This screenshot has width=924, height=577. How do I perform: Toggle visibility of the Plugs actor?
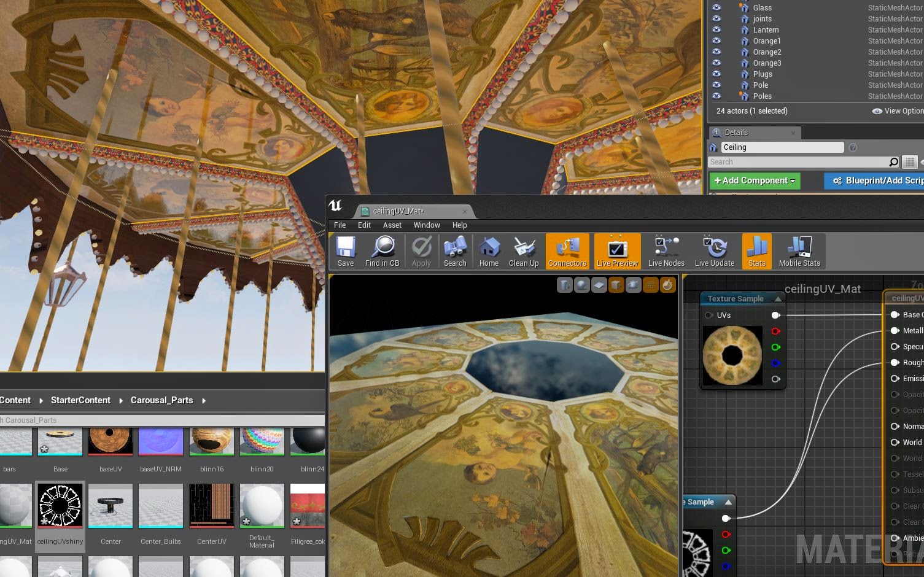[x=716, y=74]
